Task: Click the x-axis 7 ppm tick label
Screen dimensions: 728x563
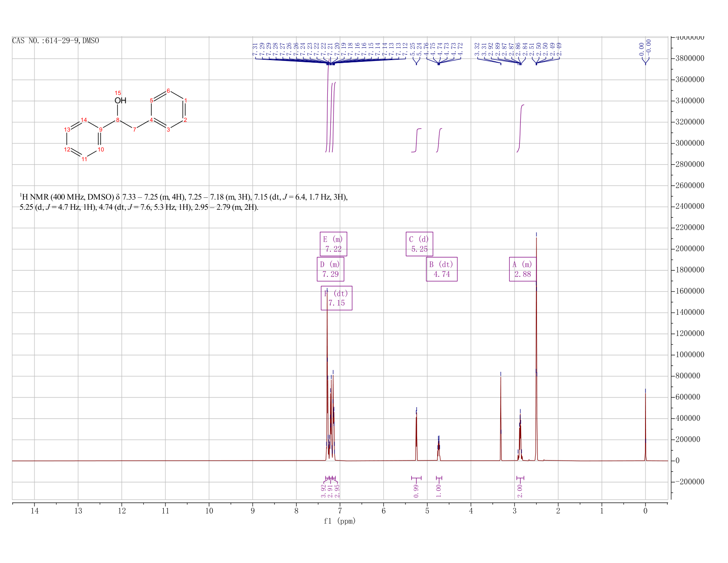Action: click(x=340, y=511)
